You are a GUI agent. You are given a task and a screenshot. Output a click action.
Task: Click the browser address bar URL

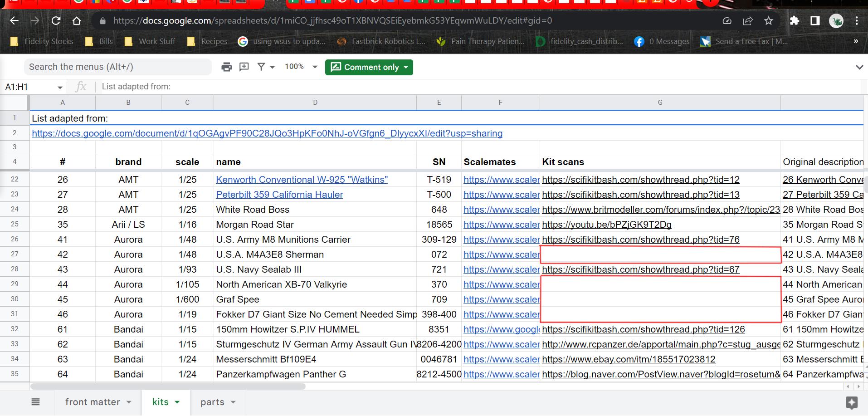tap(332, 21)
